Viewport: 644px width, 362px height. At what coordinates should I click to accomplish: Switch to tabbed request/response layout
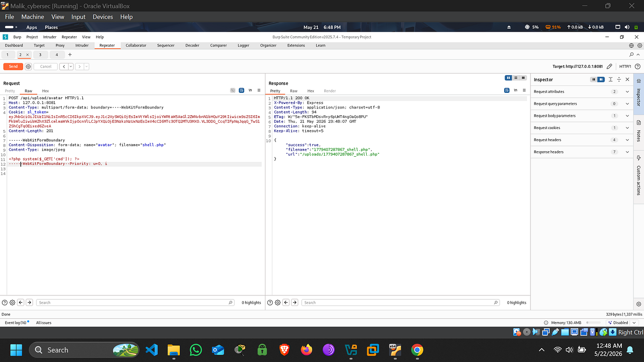tap(523, 78)
